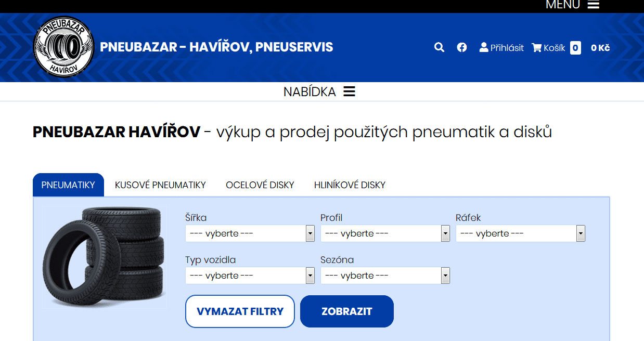Open the top MENU hamburger icon
This screenshot has width=644, height=341.
tap(594, 5)
